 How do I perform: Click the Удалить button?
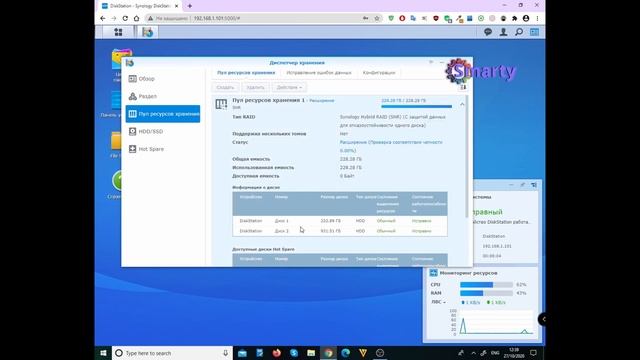(x=255, y=87)
